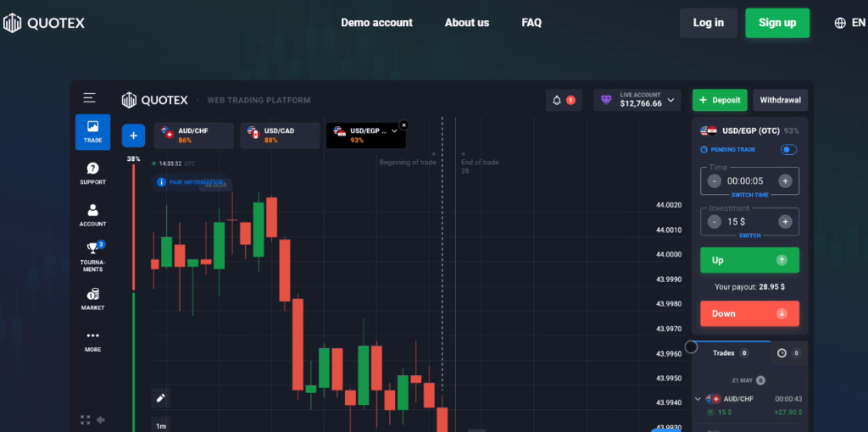868x432 pixels.
Task: Click the Quotex logo in the site header
Action: pyautogui.click(x=44, y=23)
